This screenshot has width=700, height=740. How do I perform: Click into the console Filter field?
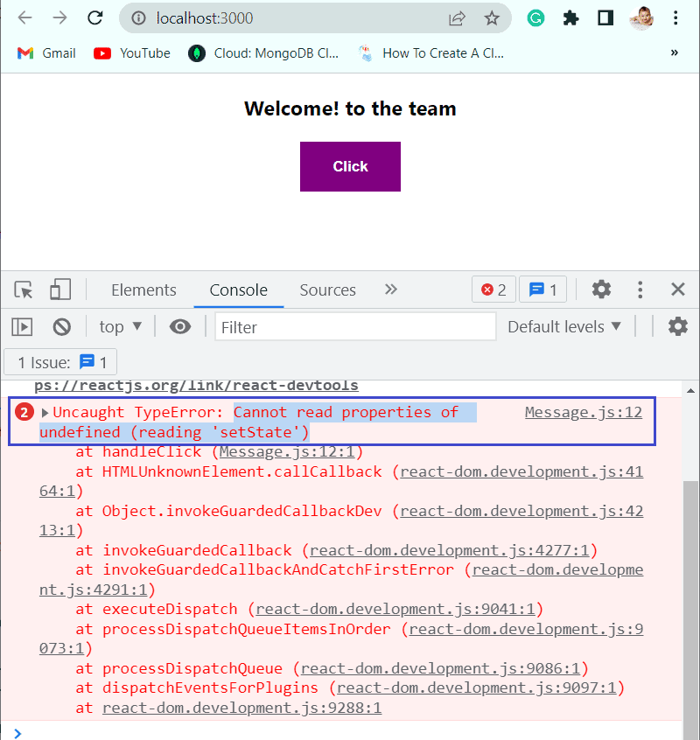point(354,326)
